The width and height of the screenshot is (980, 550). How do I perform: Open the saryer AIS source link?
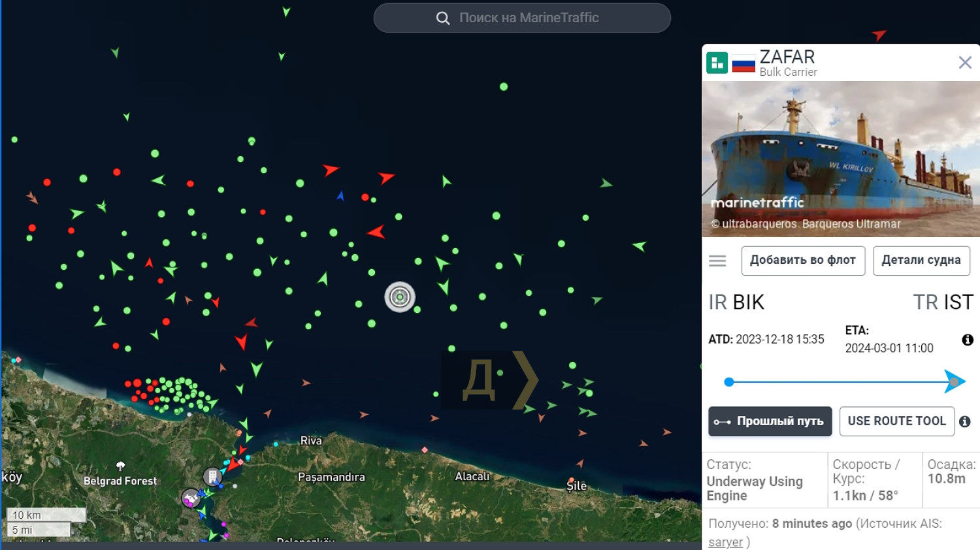click(x=725, y=542)
